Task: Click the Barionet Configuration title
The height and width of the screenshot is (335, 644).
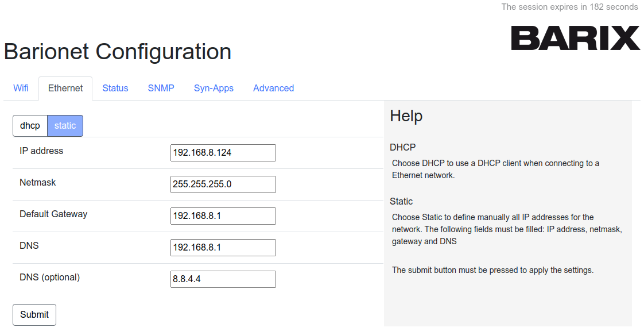Action: click(x=117, y=52)
